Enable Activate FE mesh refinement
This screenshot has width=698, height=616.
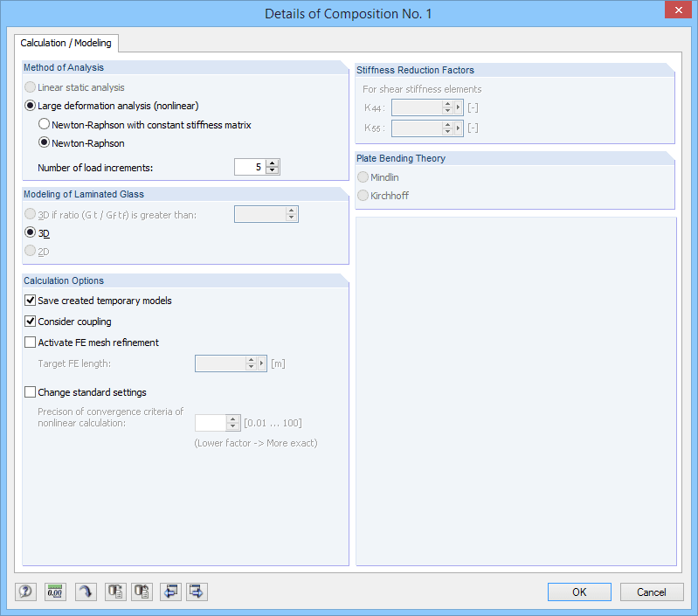(31, 343)
